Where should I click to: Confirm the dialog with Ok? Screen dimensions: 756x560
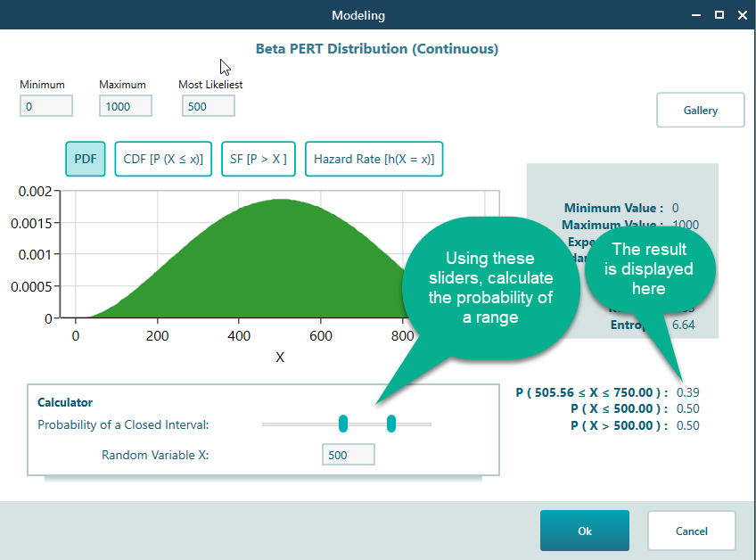click(584, 531)
